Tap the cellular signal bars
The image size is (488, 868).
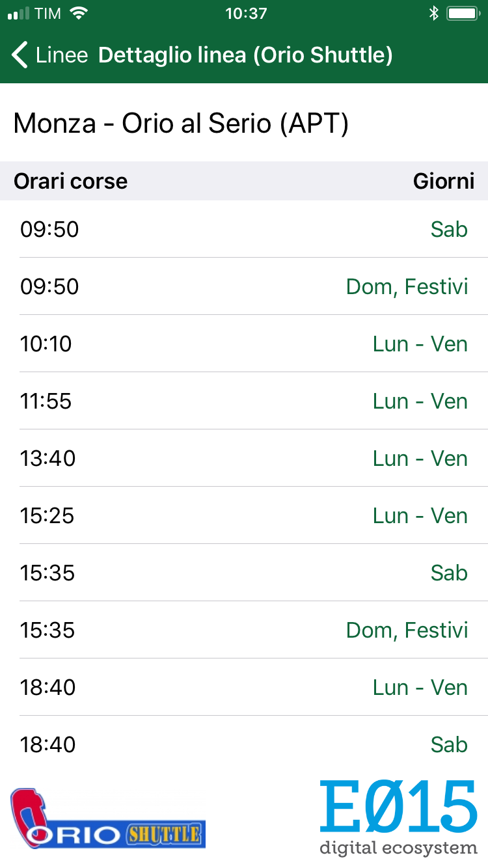(x=19, y=14)
